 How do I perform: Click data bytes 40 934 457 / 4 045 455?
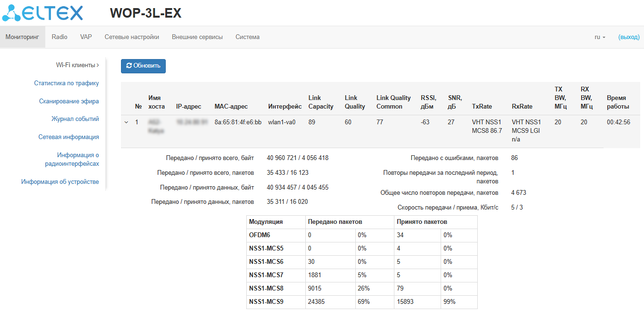tap(298, 188)
